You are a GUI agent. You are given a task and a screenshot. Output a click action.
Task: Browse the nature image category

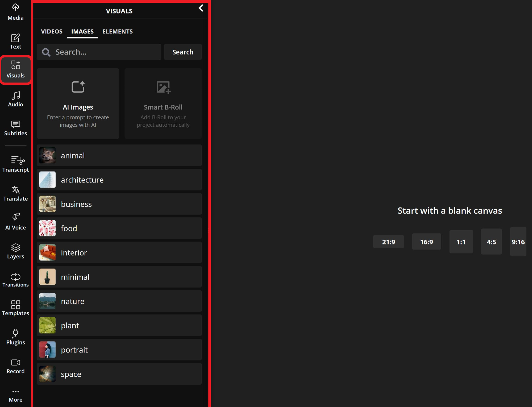point(119,301)
